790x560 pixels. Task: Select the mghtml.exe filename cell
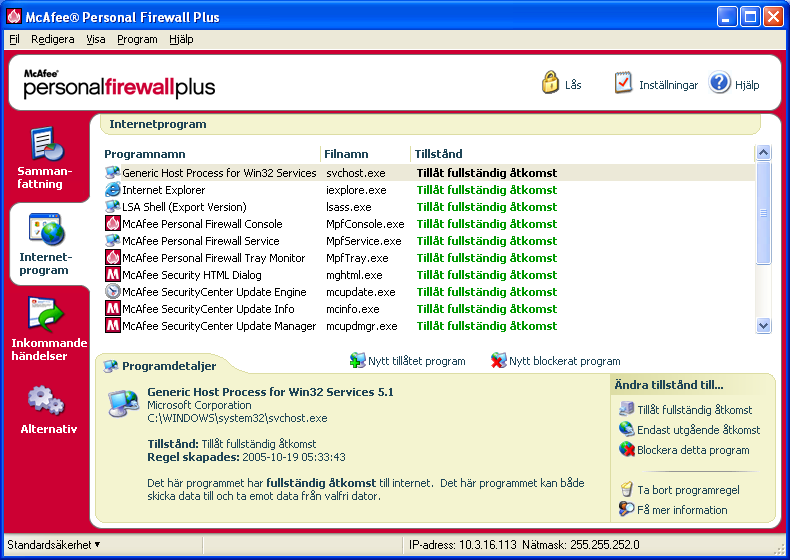354,275
